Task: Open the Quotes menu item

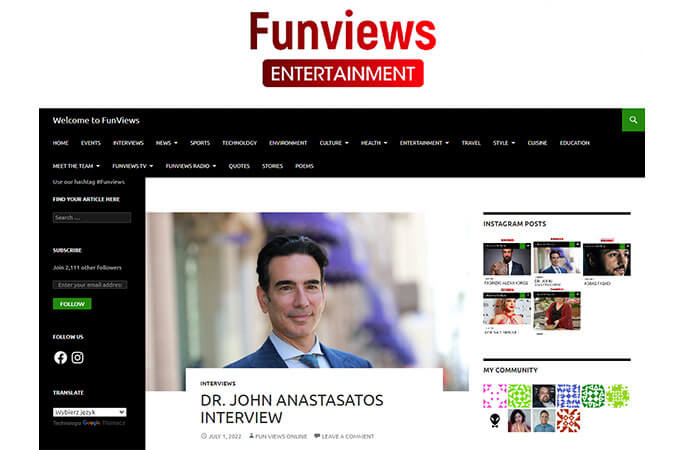Action: (239, 166)
